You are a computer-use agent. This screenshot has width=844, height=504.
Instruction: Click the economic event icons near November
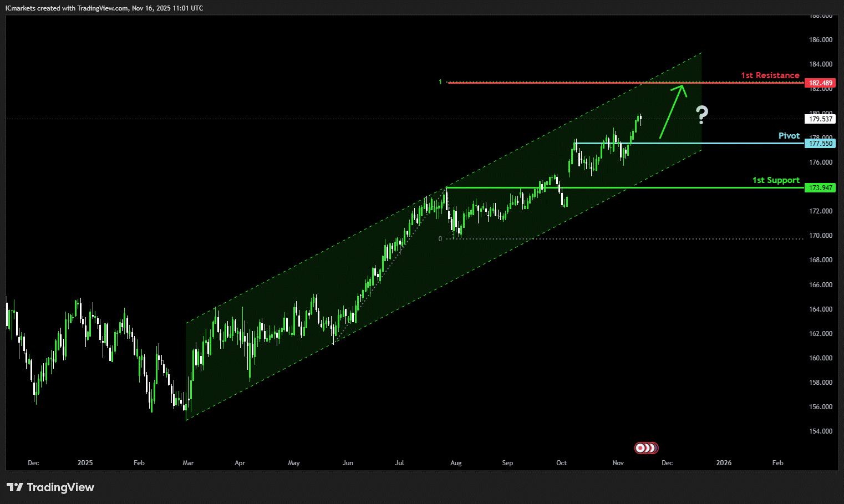point(646,447)
